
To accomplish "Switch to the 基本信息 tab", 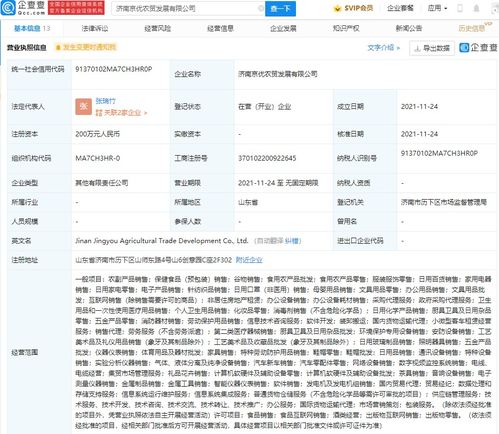I will click(32, 28).
